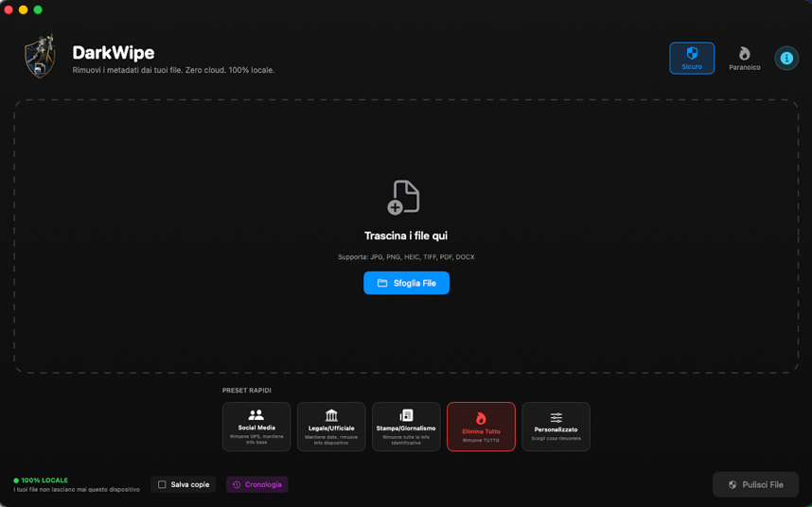Choose the Social Media preset
812x507 pixels.
pyautogui.click(x=256, y=427)
